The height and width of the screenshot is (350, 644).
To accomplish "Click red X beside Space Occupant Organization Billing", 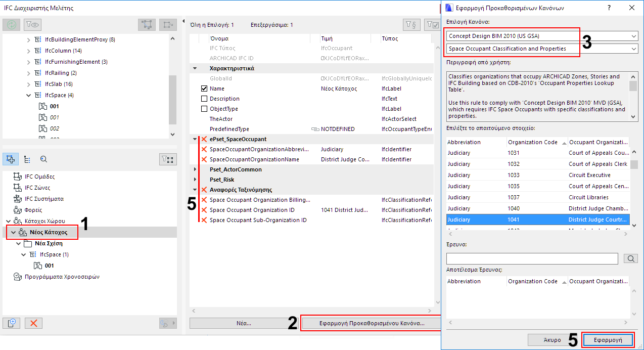I will [x=204, y=200].
